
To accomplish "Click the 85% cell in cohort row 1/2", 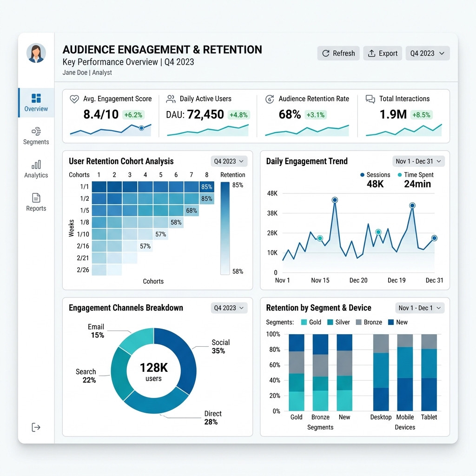I will pos(207,198).
